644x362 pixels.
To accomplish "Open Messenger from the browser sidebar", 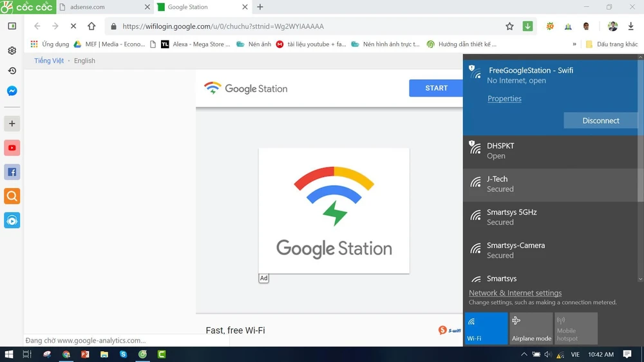I will [12, 91].
